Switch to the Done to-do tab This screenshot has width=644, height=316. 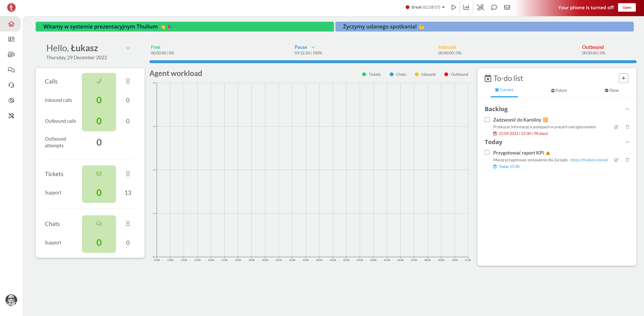point(612,90)
